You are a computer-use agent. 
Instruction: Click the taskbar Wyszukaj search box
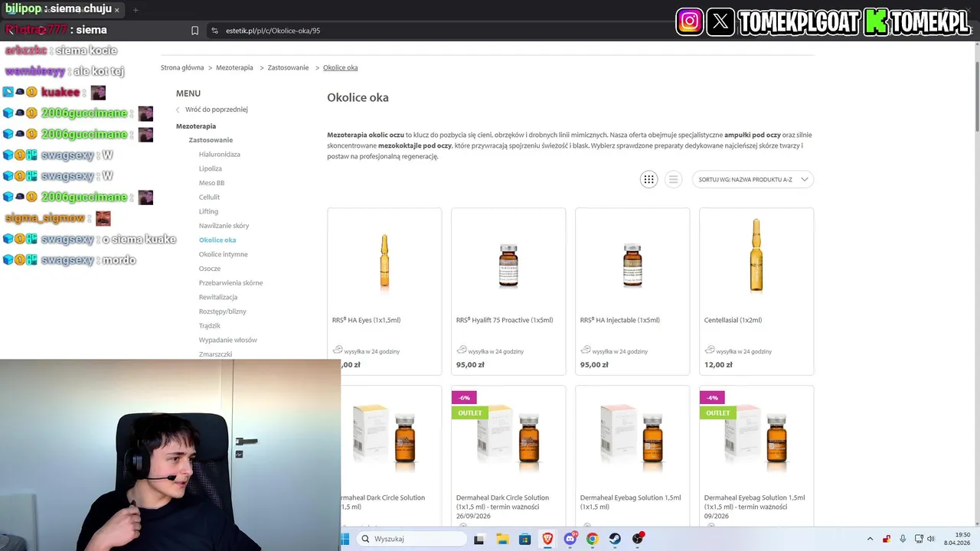(411, 539)
